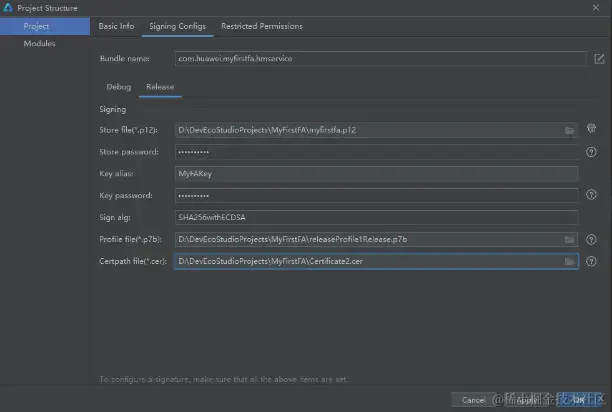Select Project in the left sidebar
The height and width of the screenshot is (412, 612).
pos(38,26)
